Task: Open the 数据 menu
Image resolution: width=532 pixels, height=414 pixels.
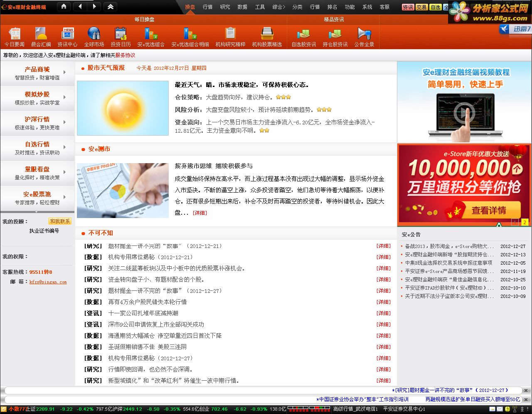Action: point(242,7)
